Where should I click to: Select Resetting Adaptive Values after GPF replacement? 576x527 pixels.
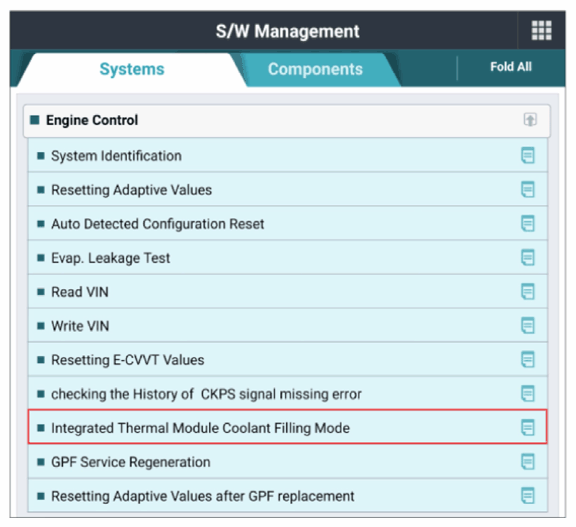click(x=288, y=496)
